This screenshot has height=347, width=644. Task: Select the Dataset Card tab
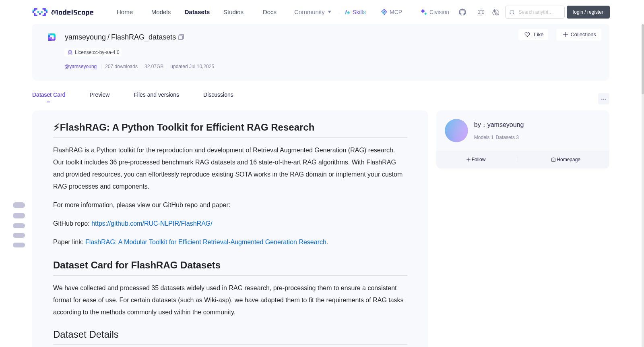coord(49,95)
